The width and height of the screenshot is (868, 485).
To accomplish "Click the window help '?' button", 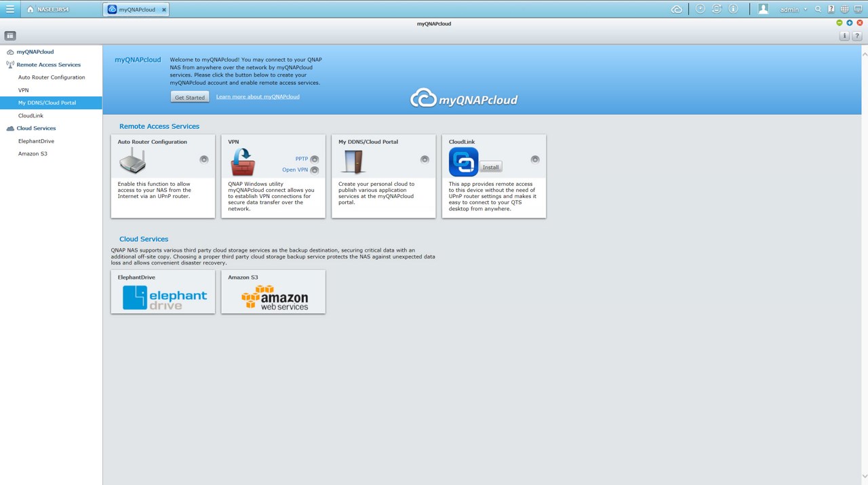I will click(x=856, y=36).
